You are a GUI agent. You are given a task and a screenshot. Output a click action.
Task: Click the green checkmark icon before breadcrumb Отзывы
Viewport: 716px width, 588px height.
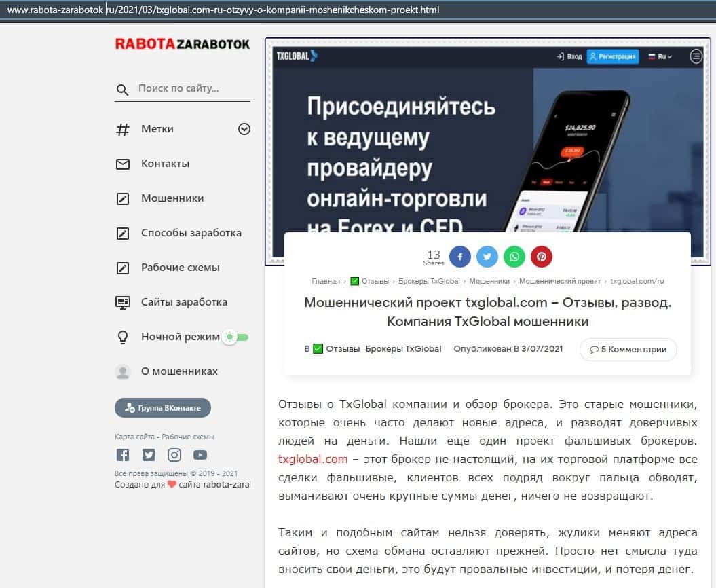[x=354, y=281]
